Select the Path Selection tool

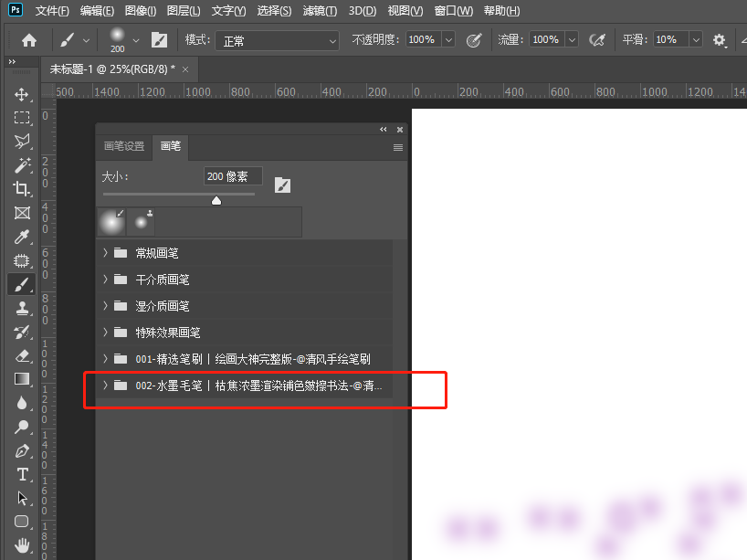21,498
